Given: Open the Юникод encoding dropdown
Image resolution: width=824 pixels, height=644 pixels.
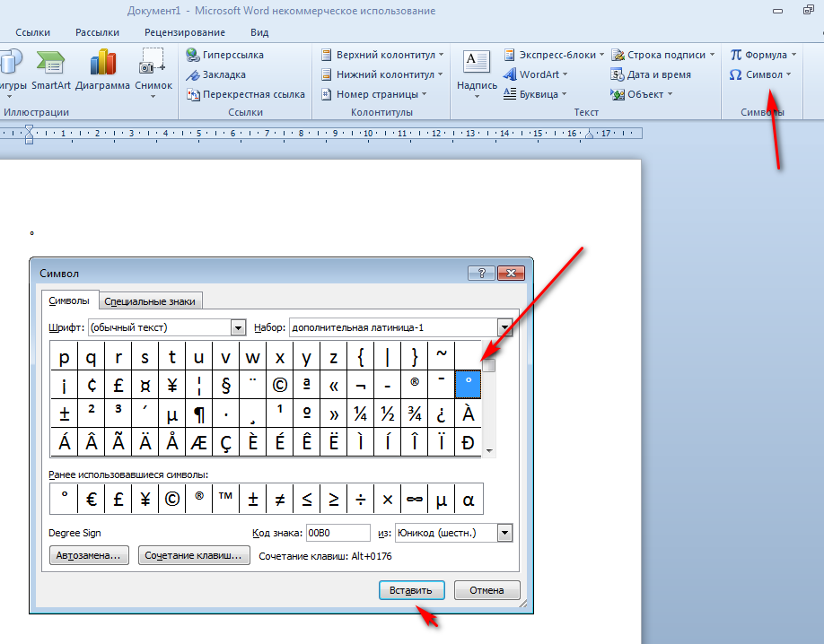Looking at the screenshot, I should [504, 533].
